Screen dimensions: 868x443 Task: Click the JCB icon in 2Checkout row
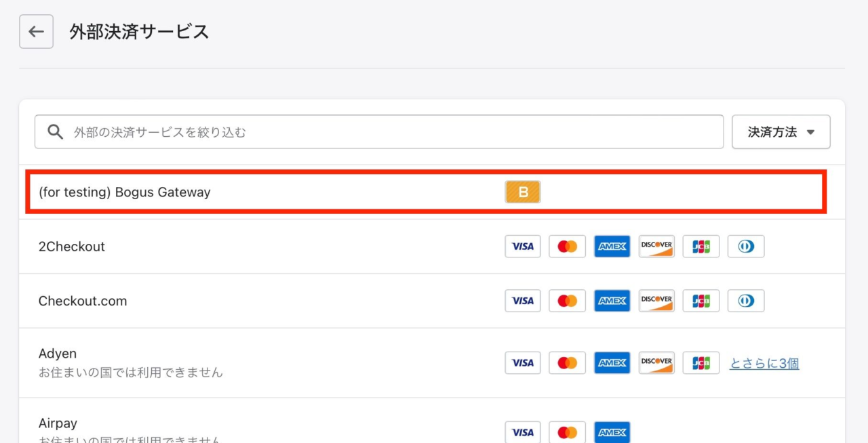pos(701,247)
